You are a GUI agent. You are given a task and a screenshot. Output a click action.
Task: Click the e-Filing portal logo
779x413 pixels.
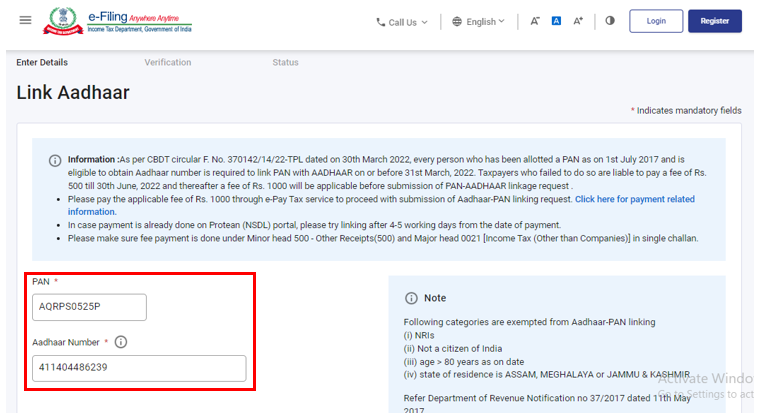(x=140, y=21)
